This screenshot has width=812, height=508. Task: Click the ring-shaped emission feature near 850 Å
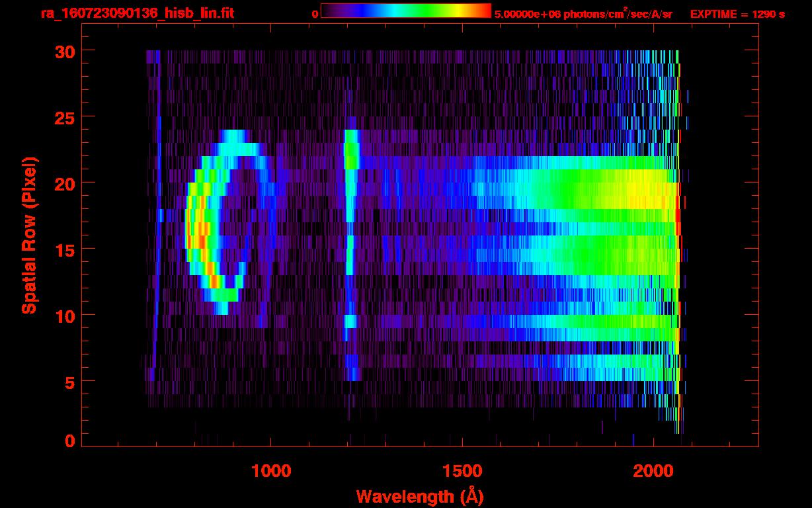(x=229, y=222)
